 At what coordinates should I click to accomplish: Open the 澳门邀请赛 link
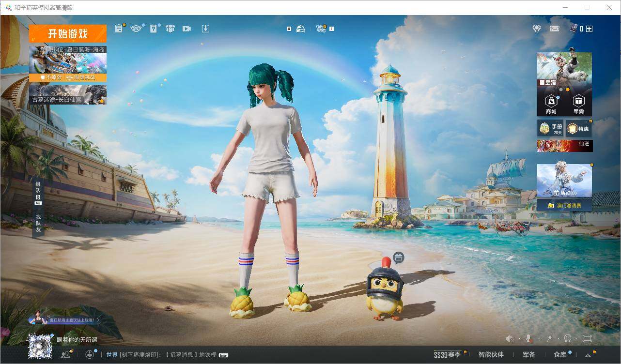(x=564, y=205)
